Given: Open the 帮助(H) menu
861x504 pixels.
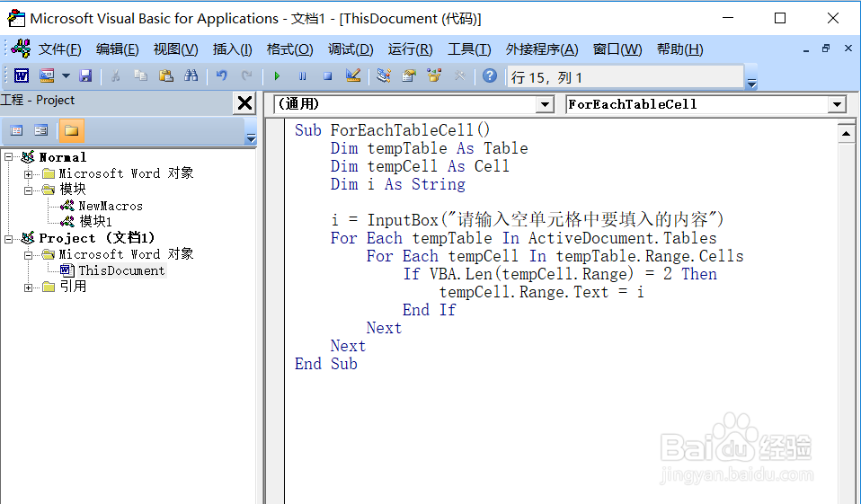Looking at the screenshot, I should [x=679, y=49].
